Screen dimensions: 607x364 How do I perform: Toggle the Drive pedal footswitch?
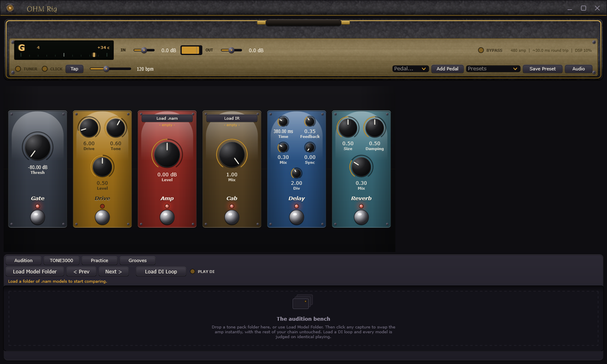pyautogui.click(x=102, y=218)
